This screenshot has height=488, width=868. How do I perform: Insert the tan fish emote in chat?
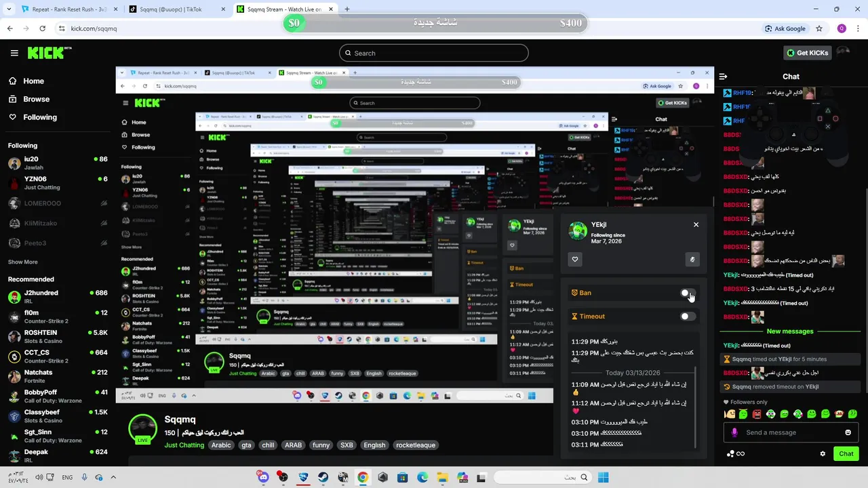click(730, 414)
